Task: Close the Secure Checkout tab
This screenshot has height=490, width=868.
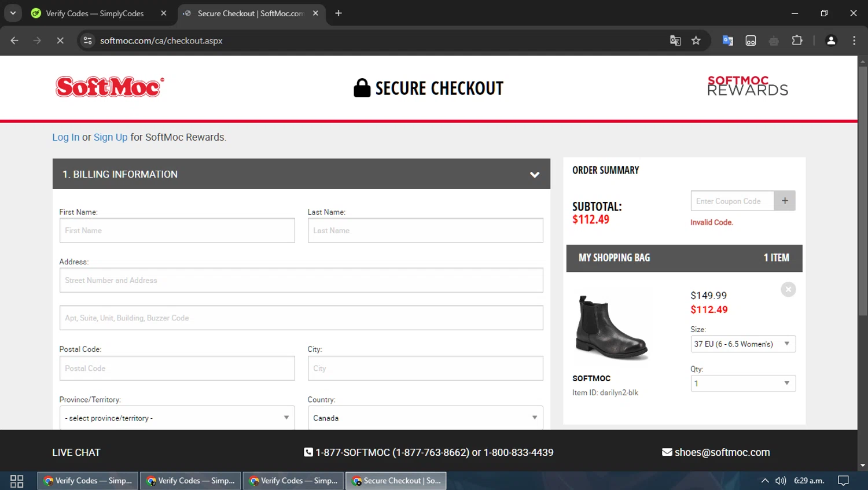Action: (315, 13)
